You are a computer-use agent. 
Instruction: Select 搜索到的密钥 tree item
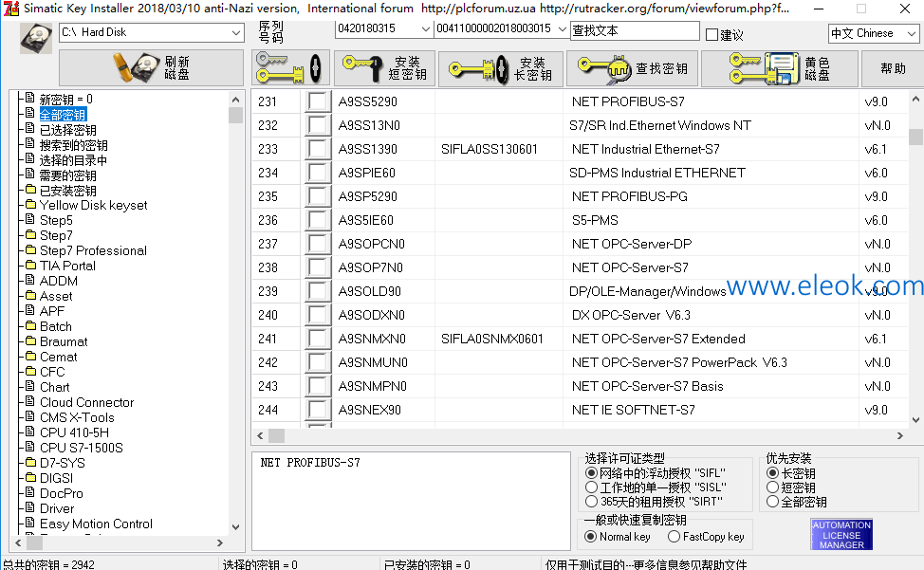click(x=74, y=145)
